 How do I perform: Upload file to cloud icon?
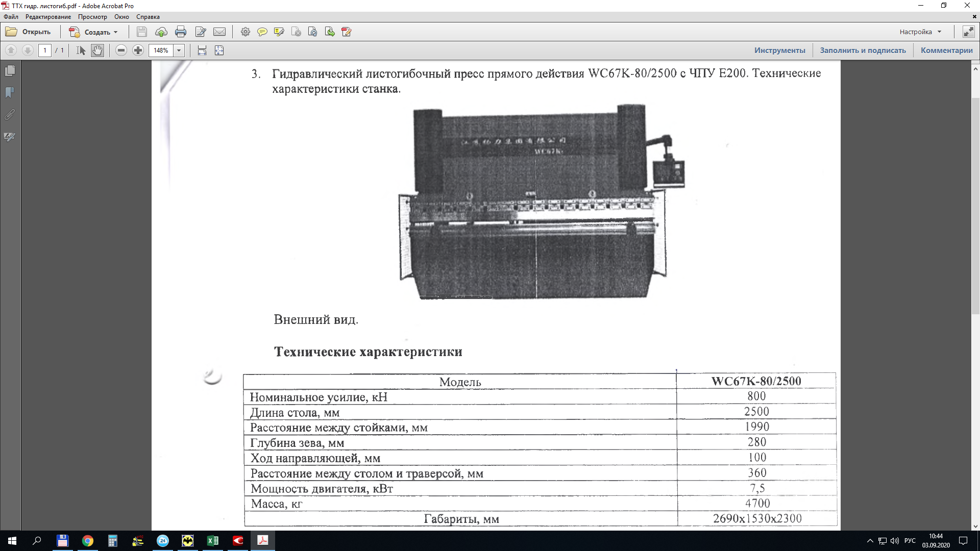tap(161, 32)
